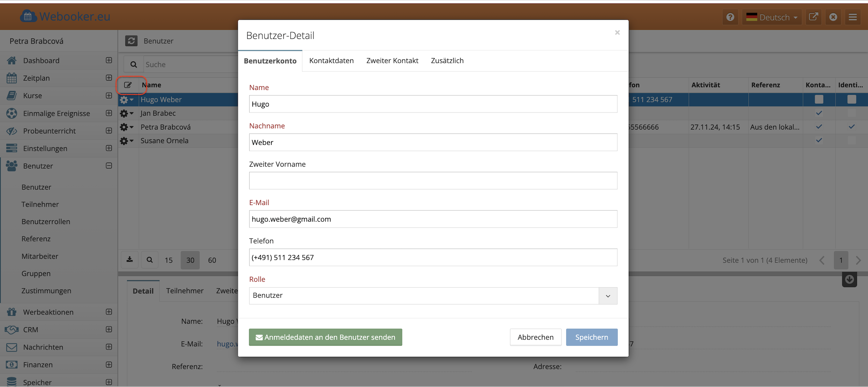Image resolution: width=868 pixels, height=387 pixels.
Task: Collapse the Benutzer sidebar section
Action: pos(109,166)
